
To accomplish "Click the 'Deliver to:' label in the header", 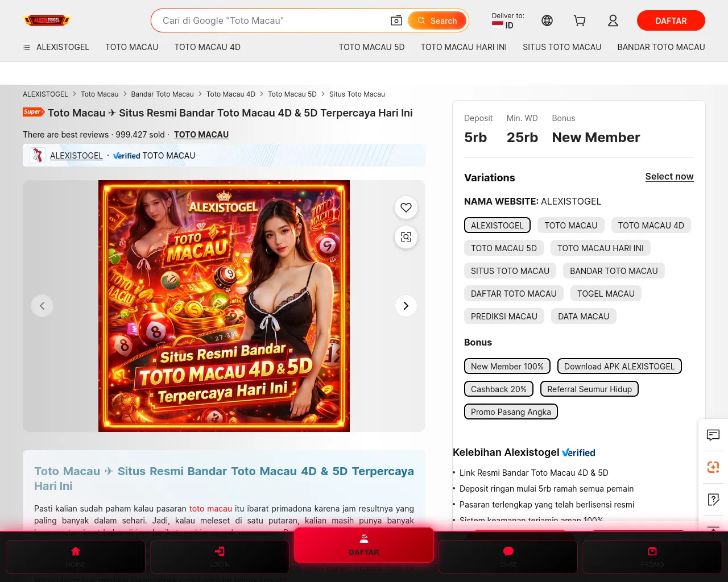I will (508, 16).
